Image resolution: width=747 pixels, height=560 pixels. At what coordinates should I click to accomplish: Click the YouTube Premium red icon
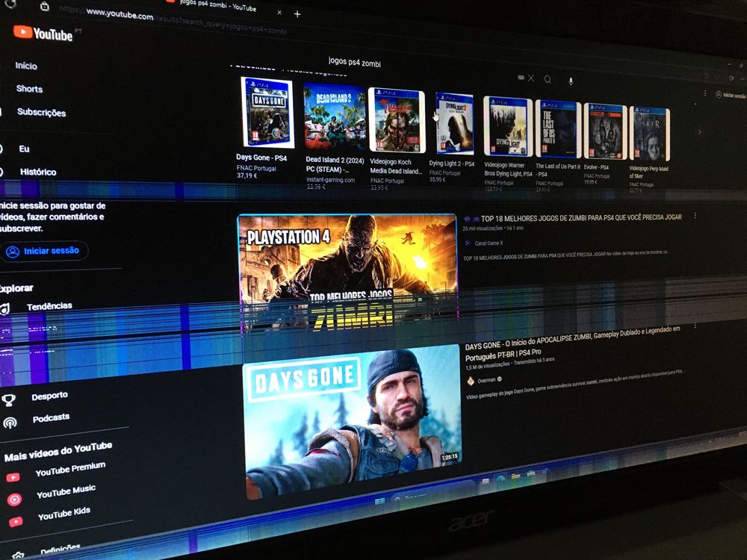(x=13, y=476)
